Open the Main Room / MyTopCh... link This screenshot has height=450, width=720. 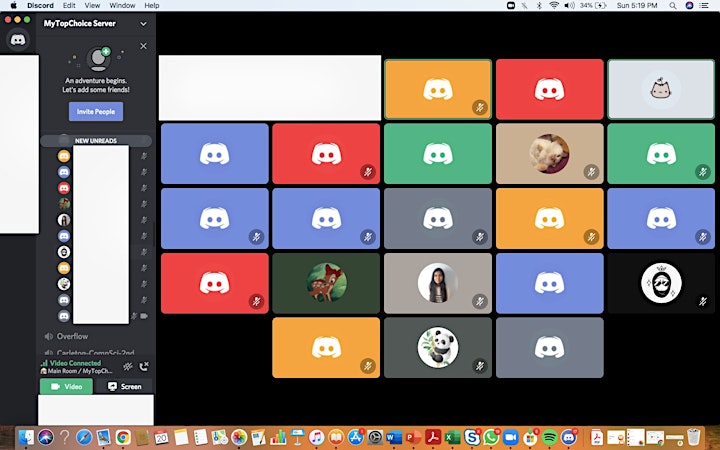click(x=76, y=371)
